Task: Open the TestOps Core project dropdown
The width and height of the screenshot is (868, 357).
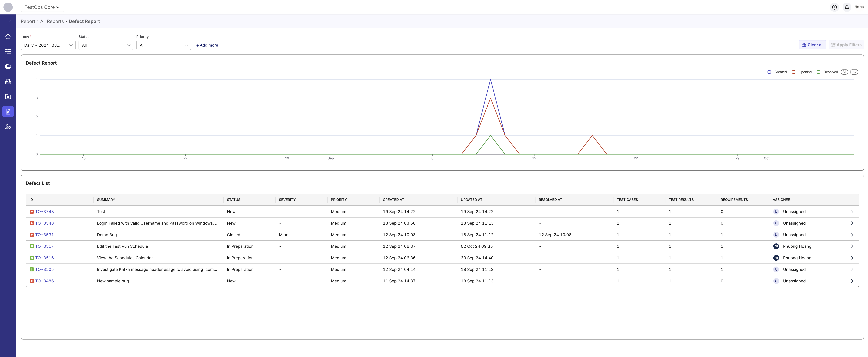Action: (42, 7)
